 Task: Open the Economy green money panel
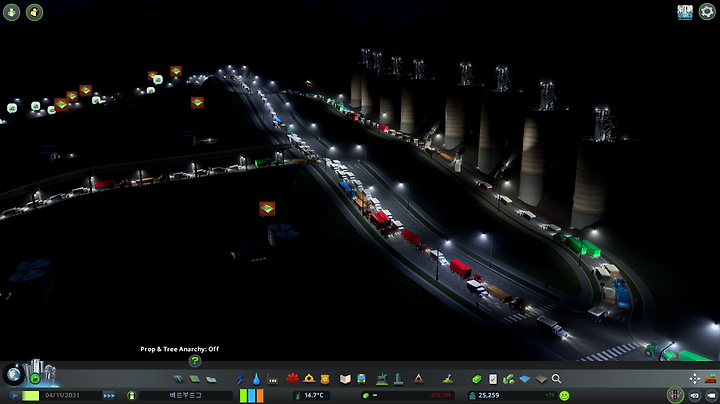coord(477,379)
